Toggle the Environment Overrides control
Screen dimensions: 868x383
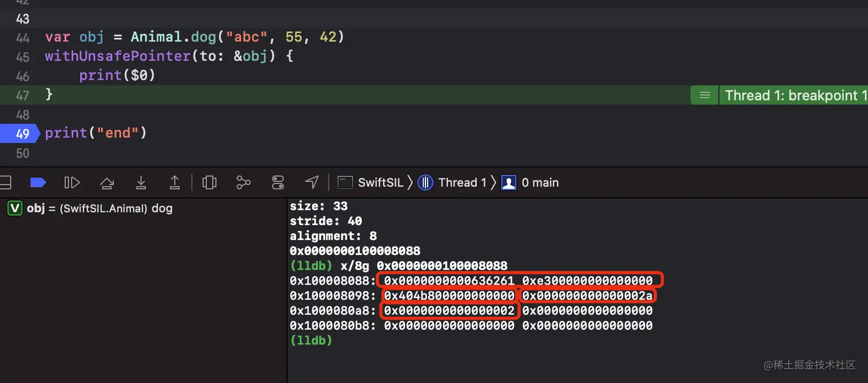click(278, 183)
